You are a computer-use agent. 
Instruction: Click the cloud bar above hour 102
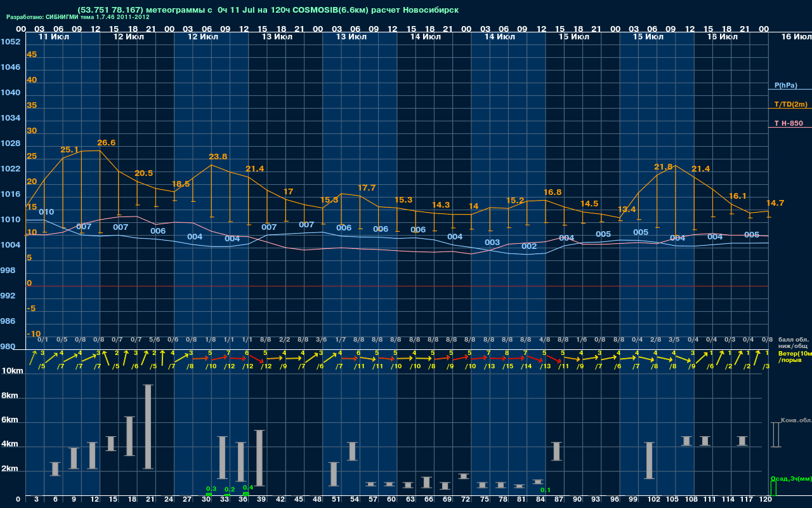tap(649, 460)
